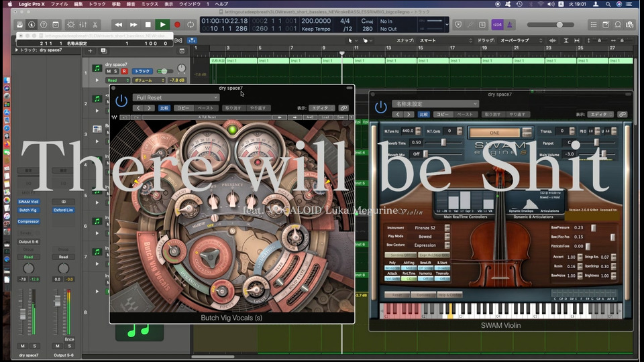The height and width of the screenshot is (362, 644).
Task: Open the volume automation parameter dropdown
Action: click(149, 80)
